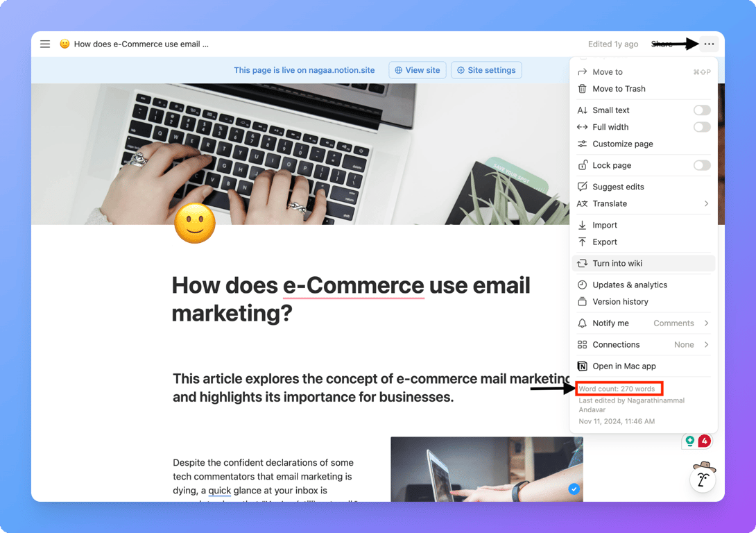Click the Share button

point(662,44)
